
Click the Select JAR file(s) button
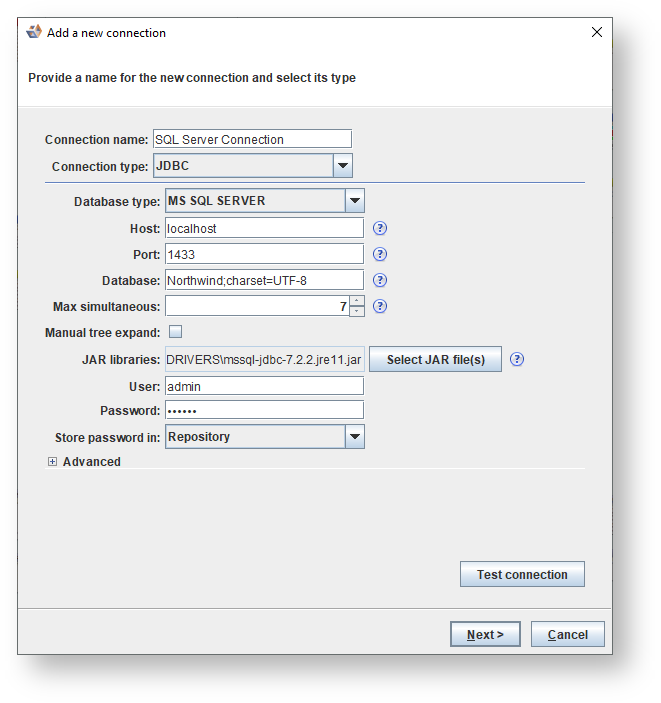[435, 360]
